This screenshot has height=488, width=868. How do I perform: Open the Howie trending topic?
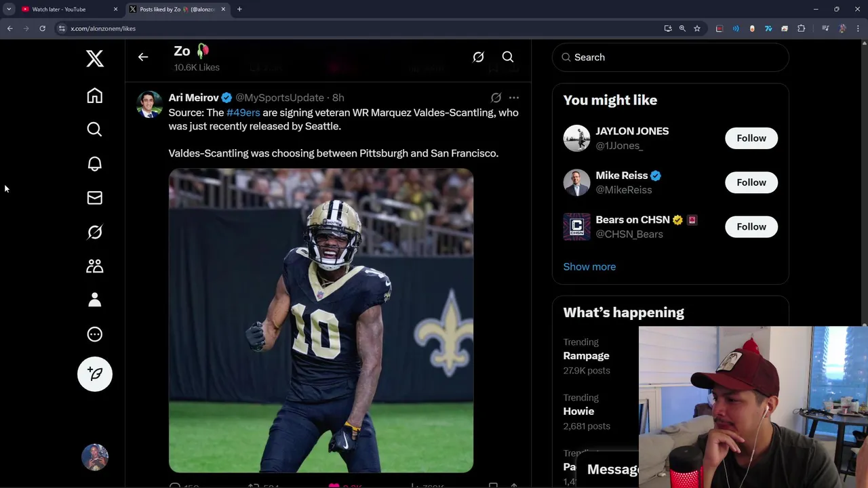coord(578,411)
